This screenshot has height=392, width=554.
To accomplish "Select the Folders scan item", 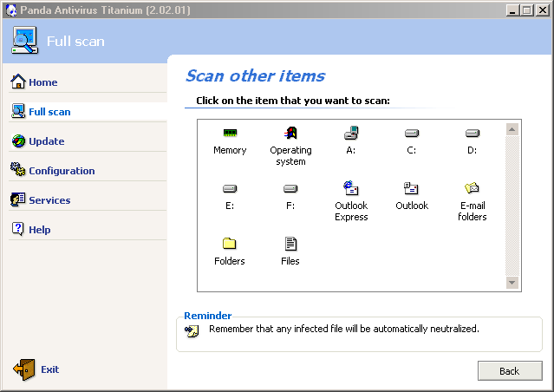I will [230, 245].
